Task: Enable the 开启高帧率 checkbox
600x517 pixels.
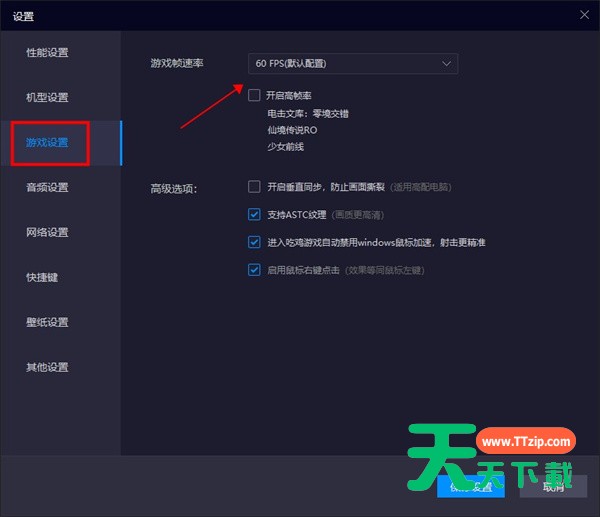Action: pos(255,95)
